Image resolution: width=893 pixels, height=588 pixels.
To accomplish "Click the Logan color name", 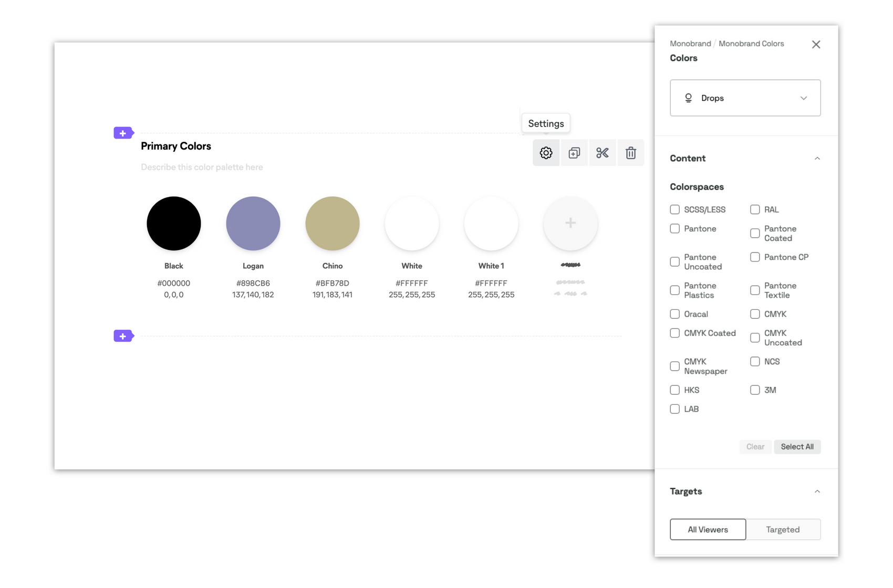I will pos(253,266).
